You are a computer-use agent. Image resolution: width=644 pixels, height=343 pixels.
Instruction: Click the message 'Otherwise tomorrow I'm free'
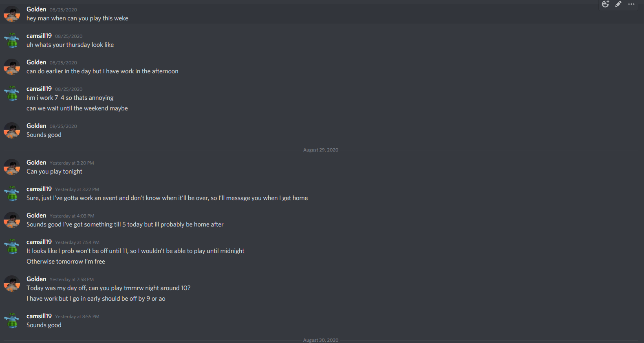pos(66,262)
